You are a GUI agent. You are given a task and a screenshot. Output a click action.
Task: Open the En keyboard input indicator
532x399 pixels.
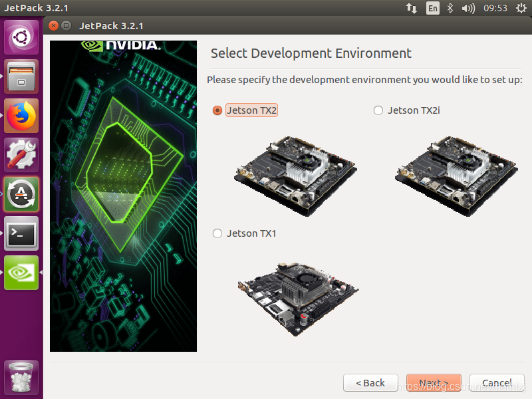coord(433,8)
